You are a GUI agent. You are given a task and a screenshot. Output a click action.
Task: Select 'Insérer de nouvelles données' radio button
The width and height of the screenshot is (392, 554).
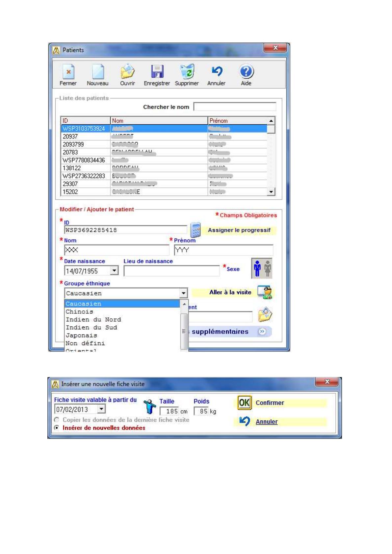[57, 428]
